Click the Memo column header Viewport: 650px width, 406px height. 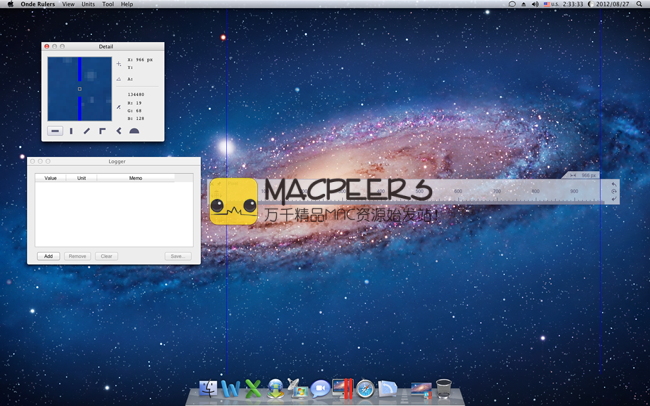tap(135, 178)
